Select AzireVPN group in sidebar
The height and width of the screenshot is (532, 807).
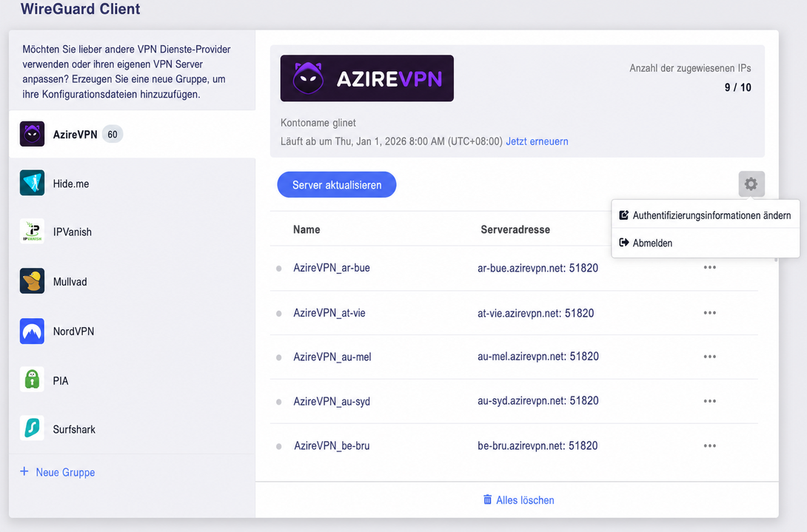click(133, 134)
